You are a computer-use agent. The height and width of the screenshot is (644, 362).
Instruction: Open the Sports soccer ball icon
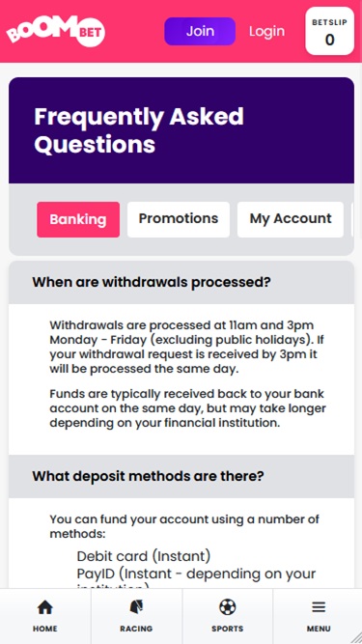pos(228,607)
